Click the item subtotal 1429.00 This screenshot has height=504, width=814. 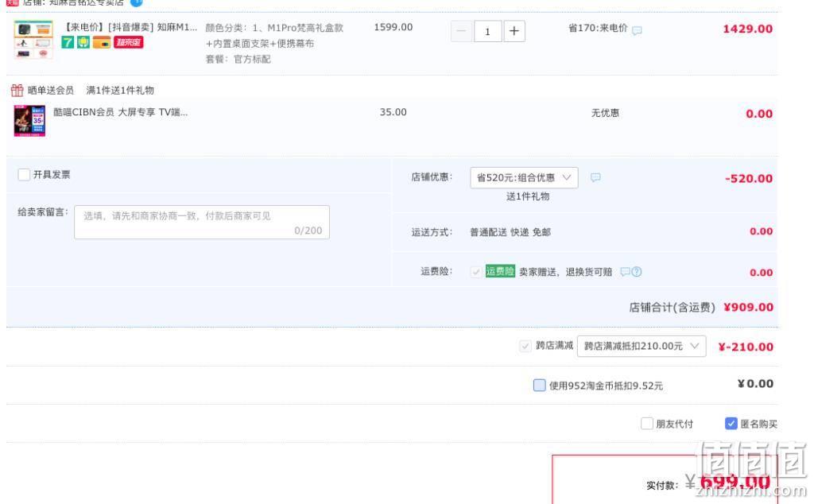[747, 29]
